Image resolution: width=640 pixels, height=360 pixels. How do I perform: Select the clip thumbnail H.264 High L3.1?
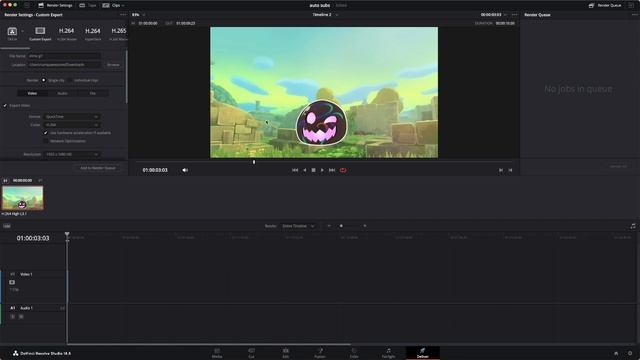[22, 198]
